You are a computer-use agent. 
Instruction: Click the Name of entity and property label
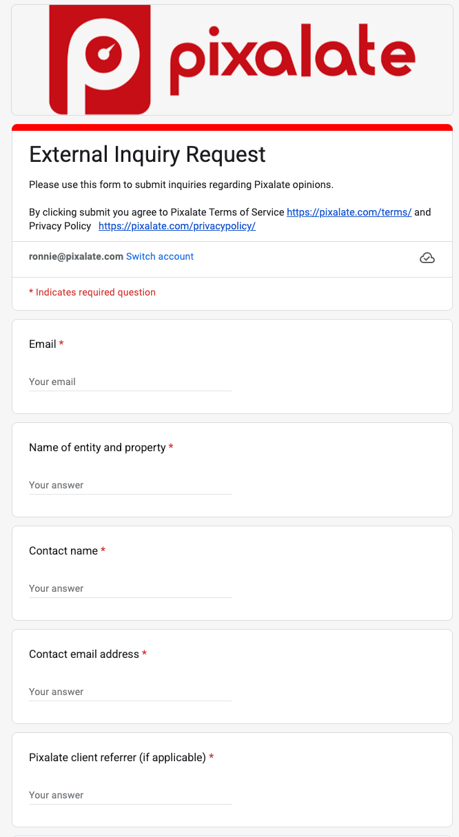click(x=97, y=447)
